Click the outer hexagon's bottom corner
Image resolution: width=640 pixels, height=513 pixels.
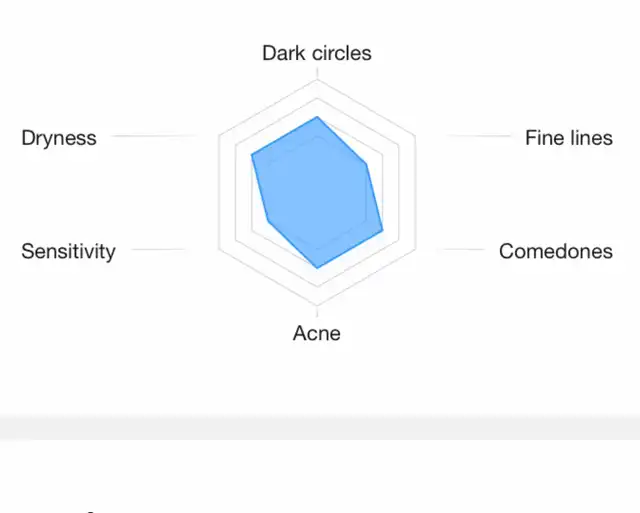pos(317,305)
